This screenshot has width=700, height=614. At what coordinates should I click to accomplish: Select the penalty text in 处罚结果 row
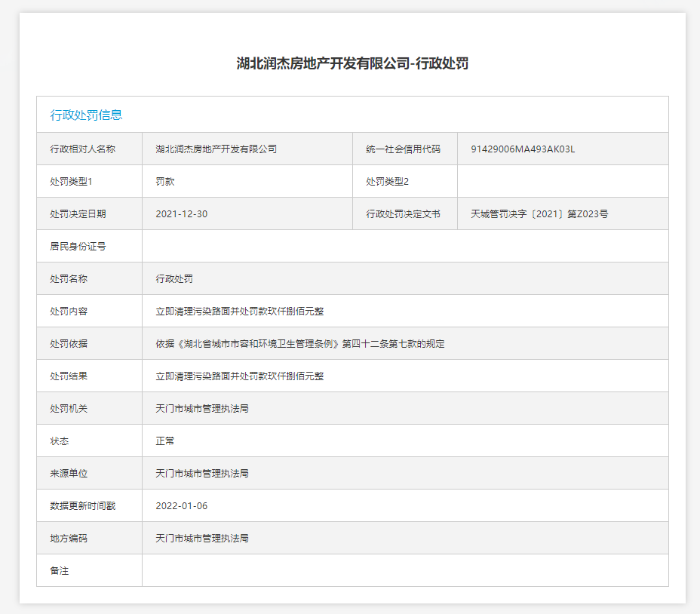coord(240,376)
